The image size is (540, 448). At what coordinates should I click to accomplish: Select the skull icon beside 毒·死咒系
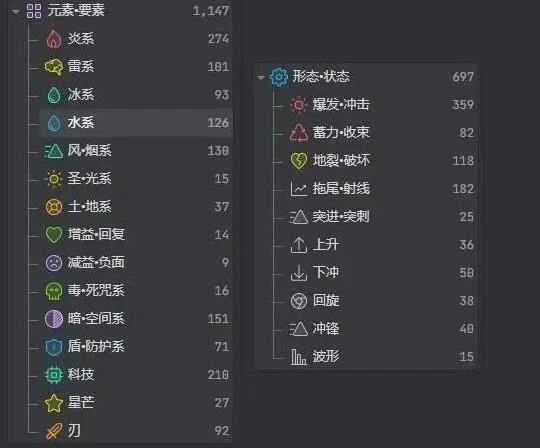[x=54, y=291]
